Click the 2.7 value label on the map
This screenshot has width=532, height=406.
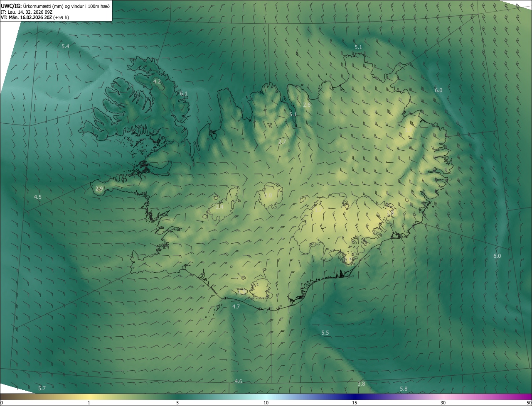pyautogui.click(x=282, y=142)
